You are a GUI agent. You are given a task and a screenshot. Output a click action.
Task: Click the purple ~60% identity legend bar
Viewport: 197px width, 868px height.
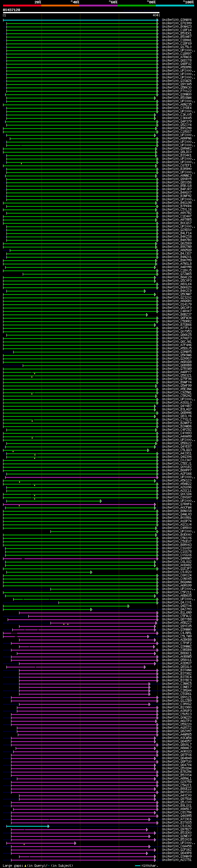click(99, 6)
